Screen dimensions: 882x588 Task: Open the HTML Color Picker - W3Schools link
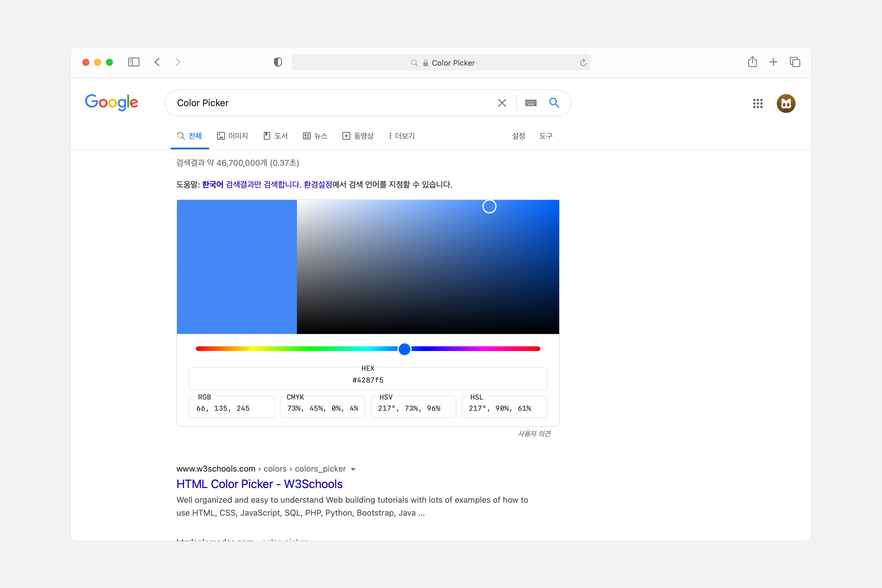pos(259,484)
